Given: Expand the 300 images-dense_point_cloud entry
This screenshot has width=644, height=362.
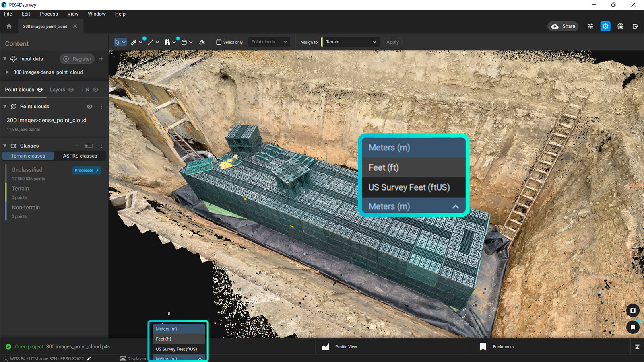Looking at the screenshot, I should click(8, 72).
